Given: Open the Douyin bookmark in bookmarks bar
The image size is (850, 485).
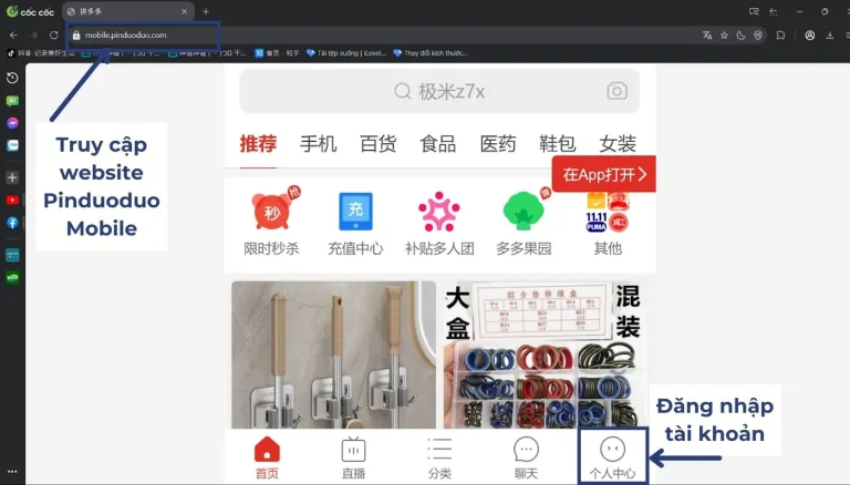Looking at the screenshot, I should pos(41,53).
